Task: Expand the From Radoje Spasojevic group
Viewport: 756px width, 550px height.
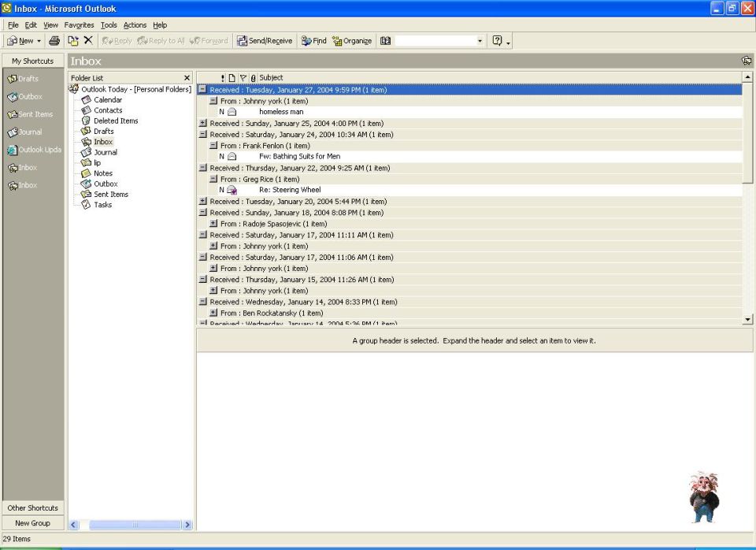Action: tap(213, 223)
